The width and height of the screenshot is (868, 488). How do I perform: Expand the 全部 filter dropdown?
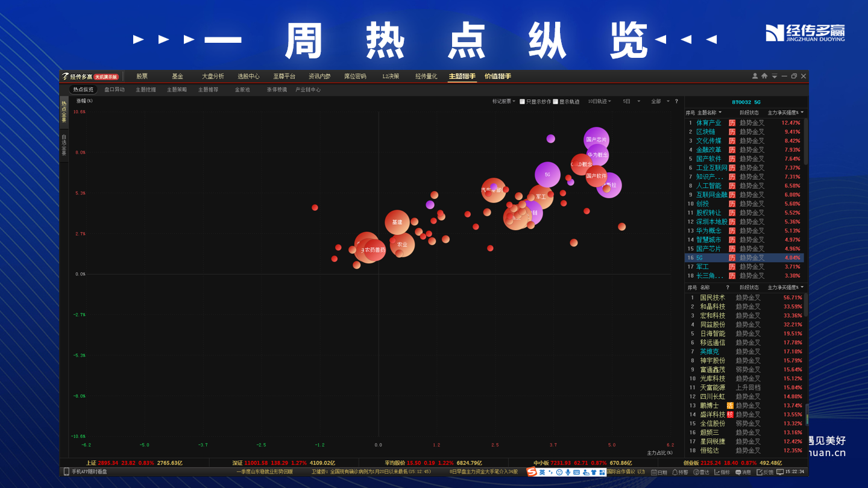[661, 101]
